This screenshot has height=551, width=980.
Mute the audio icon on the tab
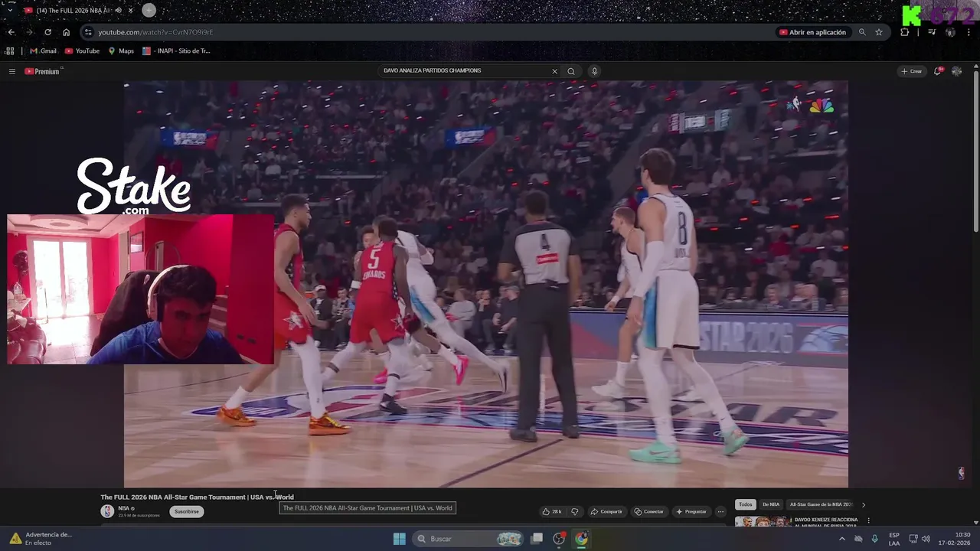tap(118, 11)
